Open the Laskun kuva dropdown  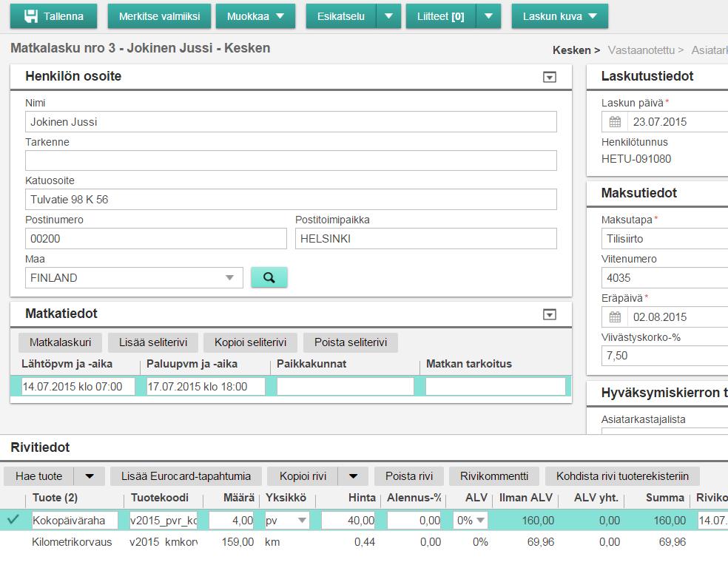click(x=559, y=16)
